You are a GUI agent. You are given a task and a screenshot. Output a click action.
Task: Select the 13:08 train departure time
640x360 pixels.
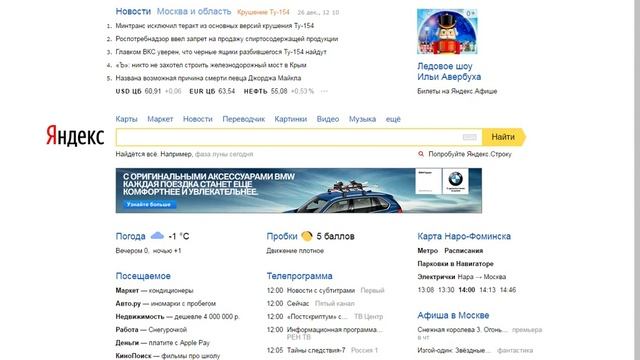point(426,290)
